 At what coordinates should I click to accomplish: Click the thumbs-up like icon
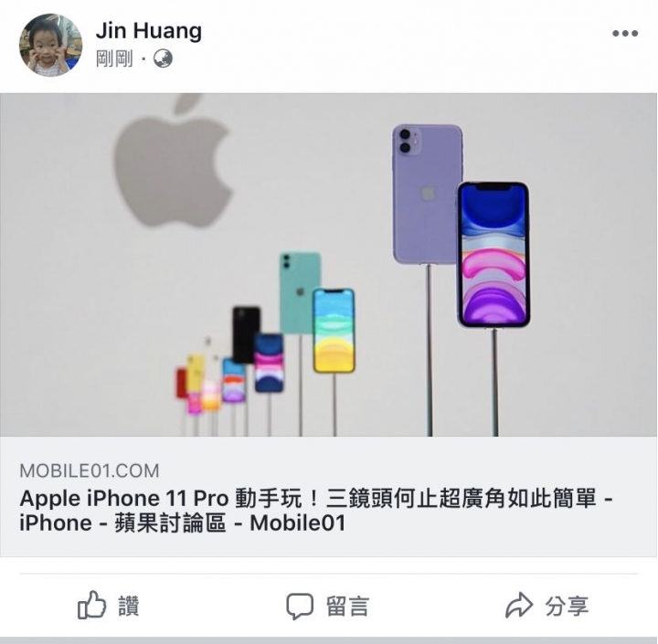pos(91,605)
